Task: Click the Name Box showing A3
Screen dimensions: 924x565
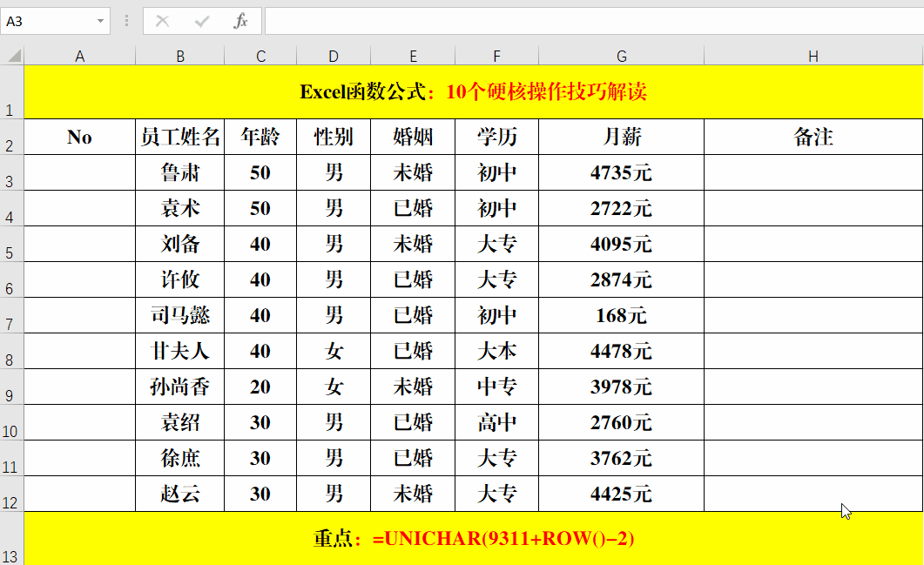Action: 48,21
